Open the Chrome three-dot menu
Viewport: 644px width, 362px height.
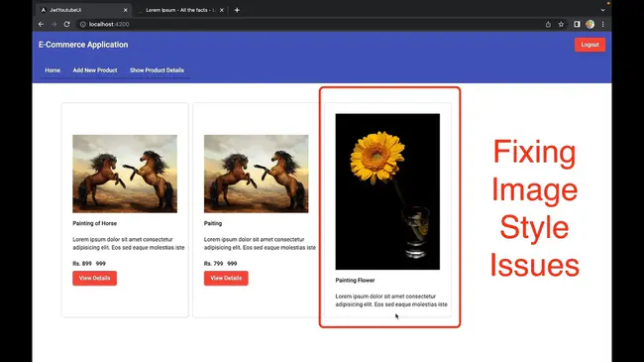click(x=603, y=24)
